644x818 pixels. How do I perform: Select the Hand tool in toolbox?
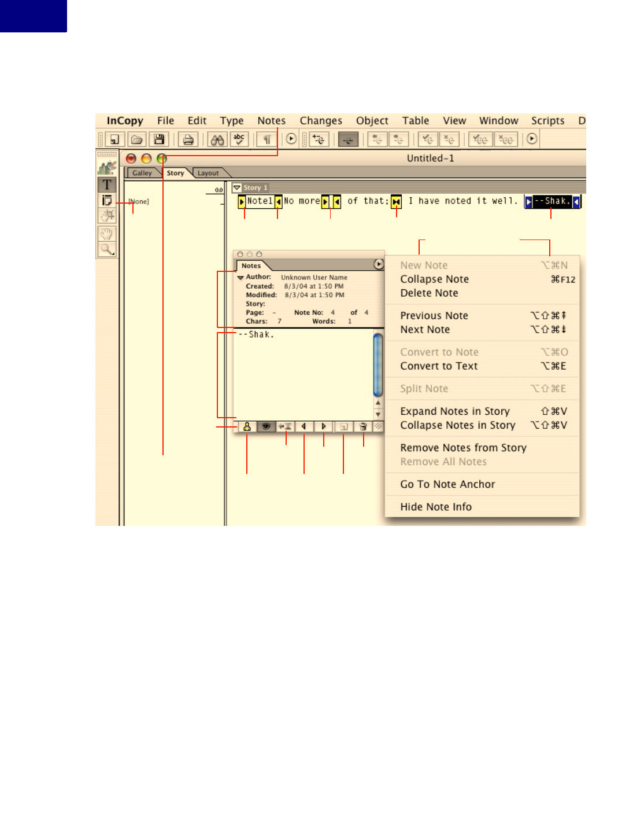click(x=107, y=234)
